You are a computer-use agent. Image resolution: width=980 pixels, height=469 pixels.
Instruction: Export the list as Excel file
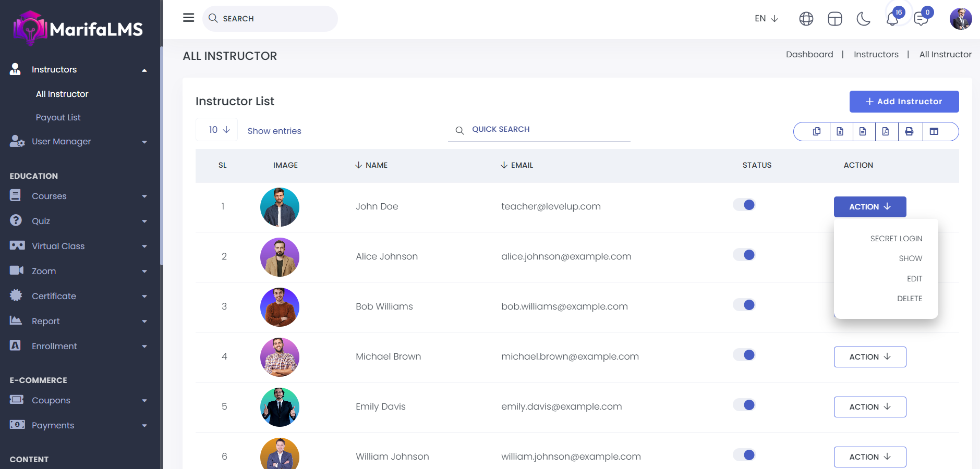click(840, 132)
